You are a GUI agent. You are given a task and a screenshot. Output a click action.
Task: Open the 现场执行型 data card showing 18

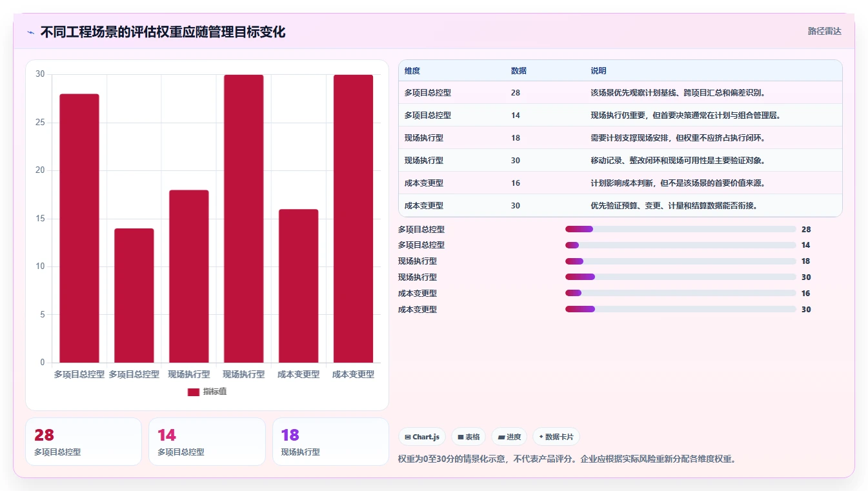coord(330,441)
